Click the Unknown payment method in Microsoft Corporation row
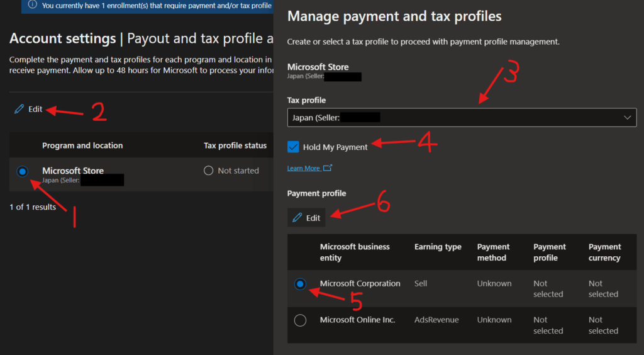Image resolution: width=644 pixels, height=355 pixels. click(494, 283)
